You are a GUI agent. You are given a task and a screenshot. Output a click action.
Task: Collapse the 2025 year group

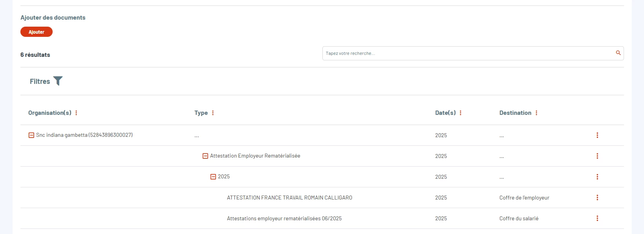click(213, 177)
